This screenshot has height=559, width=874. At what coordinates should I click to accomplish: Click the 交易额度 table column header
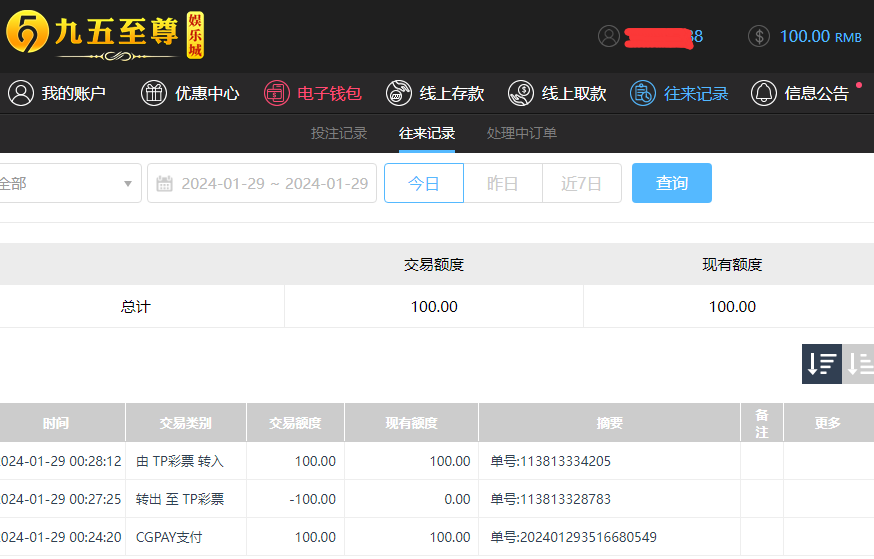tap(295, 423)
